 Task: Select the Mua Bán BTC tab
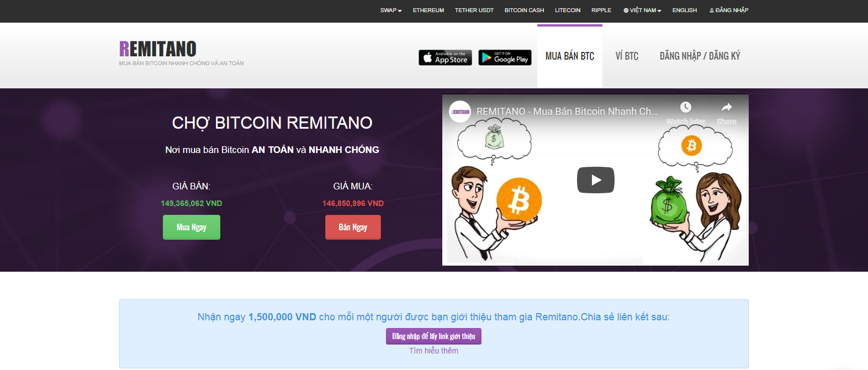(570, 56)
